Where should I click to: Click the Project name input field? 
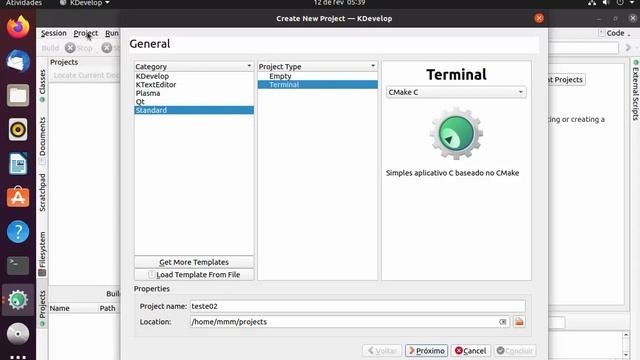(358, 306)
